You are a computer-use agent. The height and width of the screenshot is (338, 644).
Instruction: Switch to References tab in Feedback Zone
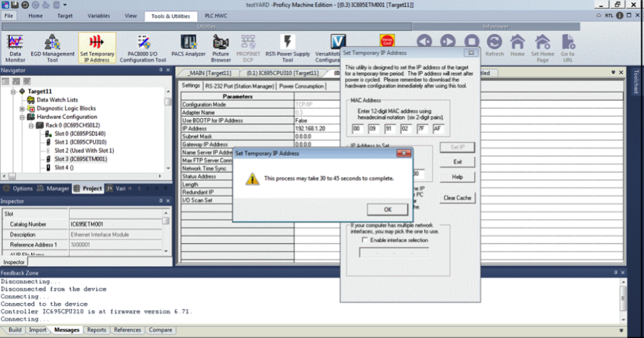(127, 330)
